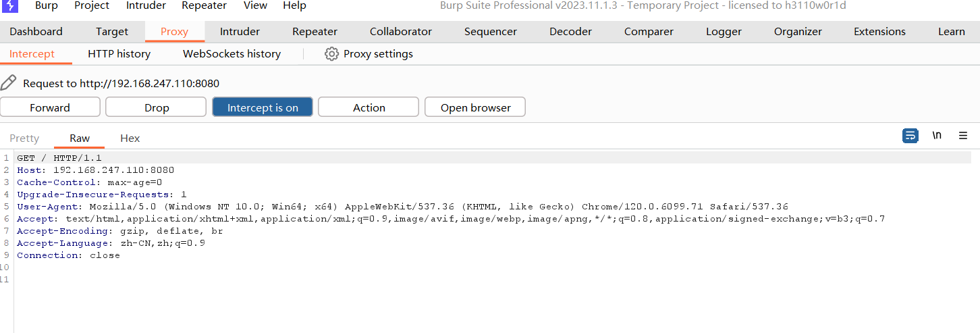The height and width of the screenshot is (333, 980).
Task: Switch to the Dashboard tab
Action: (x=36, y=32)
